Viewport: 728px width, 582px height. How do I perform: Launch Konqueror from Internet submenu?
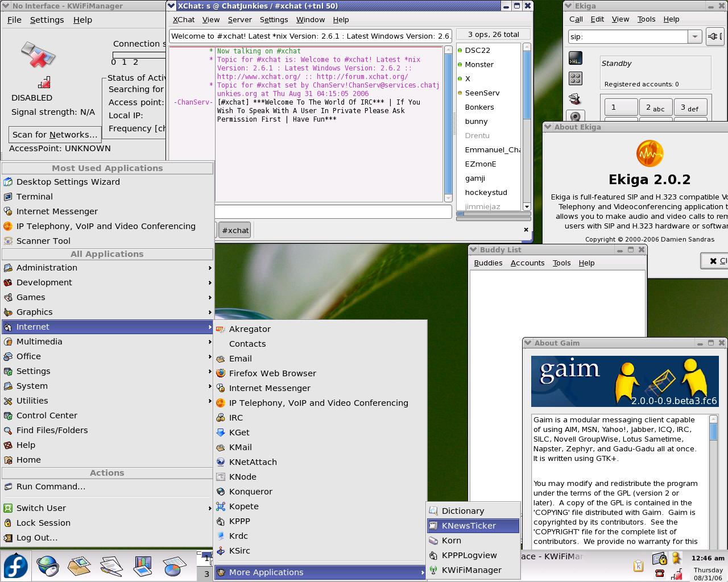click(x=320, y=492)
